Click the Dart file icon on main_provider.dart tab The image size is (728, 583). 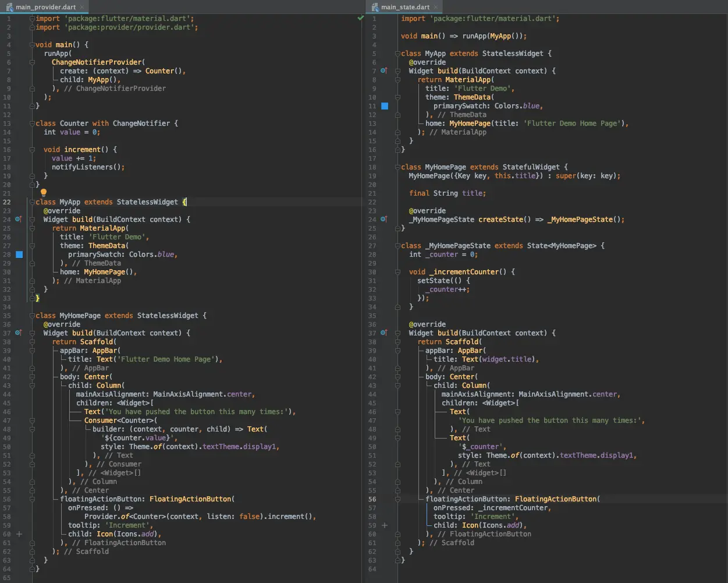tap(10, 7)
